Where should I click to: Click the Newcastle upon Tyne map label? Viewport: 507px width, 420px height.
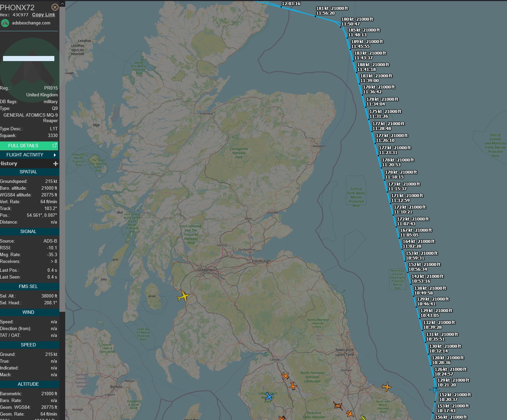tap(345, 352)
